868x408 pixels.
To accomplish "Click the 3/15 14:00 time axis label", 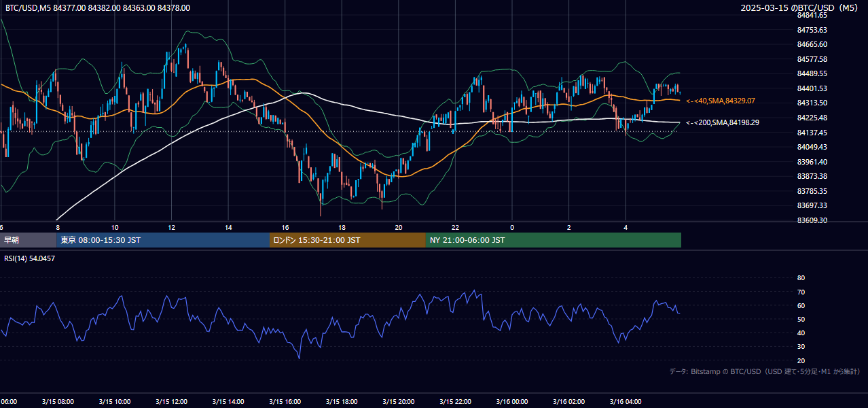I will (x=228, y=401).
